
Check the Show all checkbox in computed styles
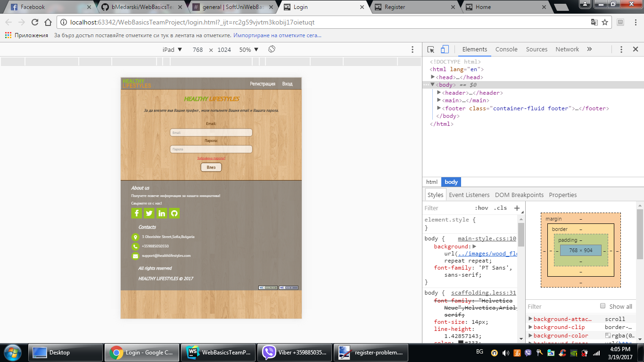603,306
